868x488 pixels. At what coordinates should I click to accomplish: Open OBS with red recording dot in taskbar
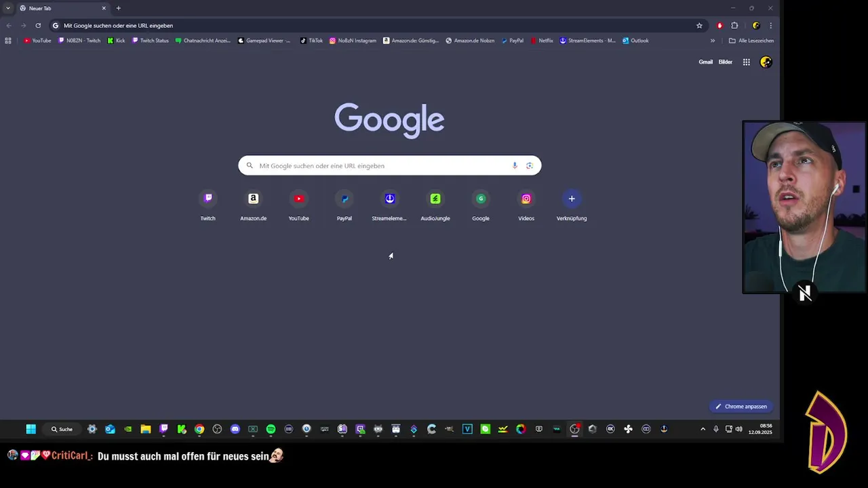coord(574,429)
